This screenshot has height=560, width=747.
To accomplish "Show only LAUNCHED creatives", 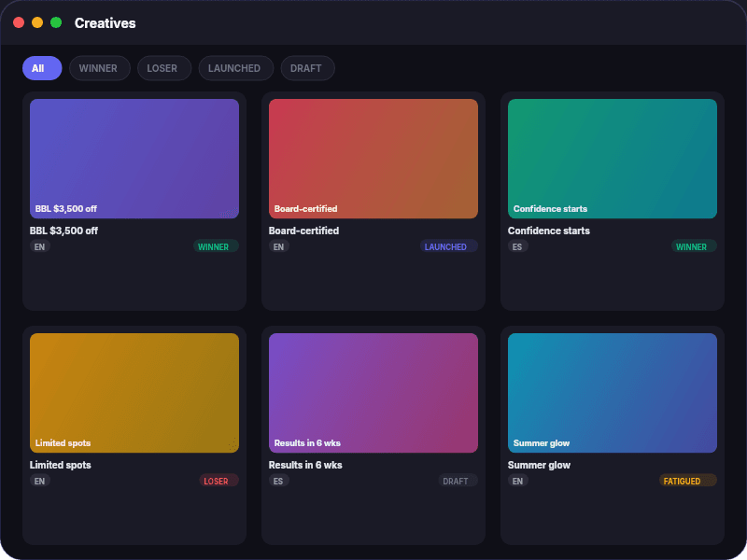I will [236, 68].
